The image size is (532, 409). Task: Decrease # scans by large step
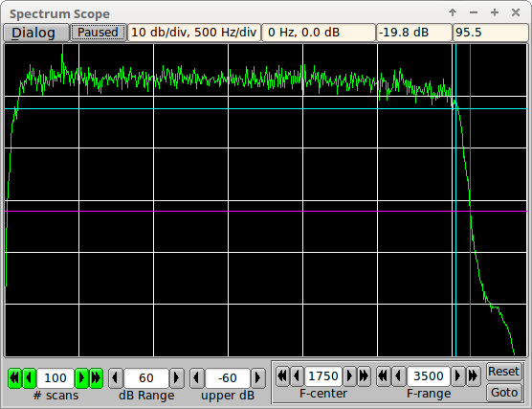pyautogui.click(x=14, y=377)
